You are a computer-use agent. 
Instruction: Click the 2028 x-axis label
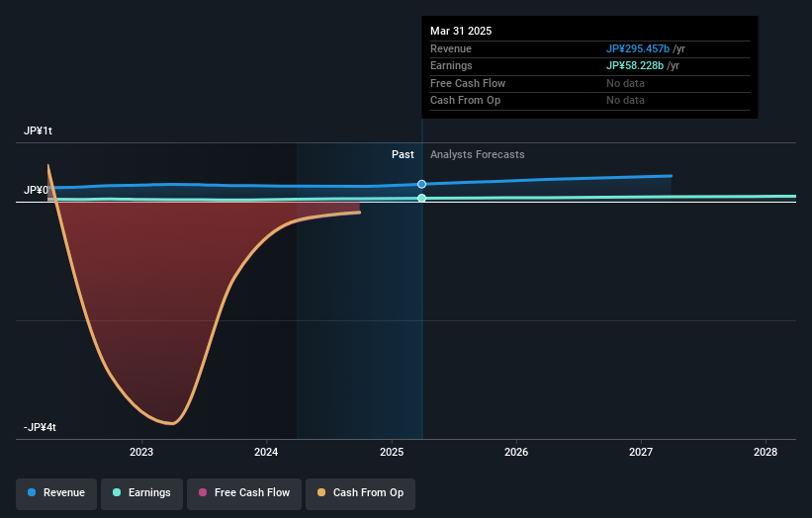tap(766, 452)
